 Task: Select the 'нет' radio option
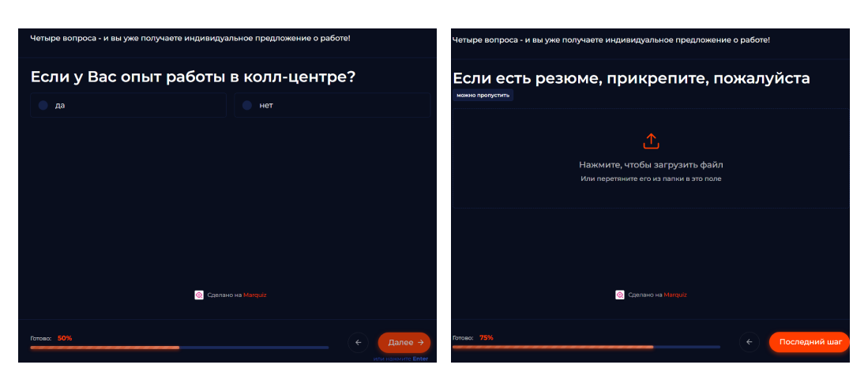(x=333, y=105)
